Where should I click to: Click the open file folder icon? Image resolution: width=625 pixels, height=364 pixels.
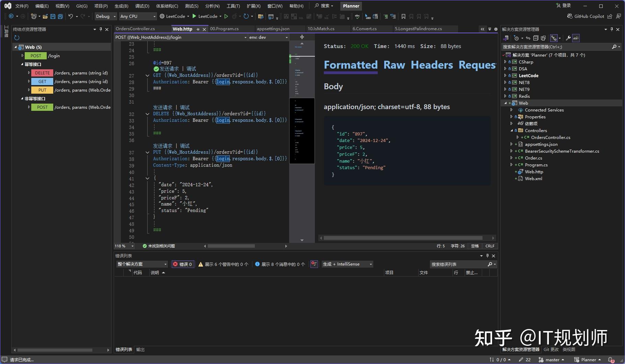coord(45,16)
